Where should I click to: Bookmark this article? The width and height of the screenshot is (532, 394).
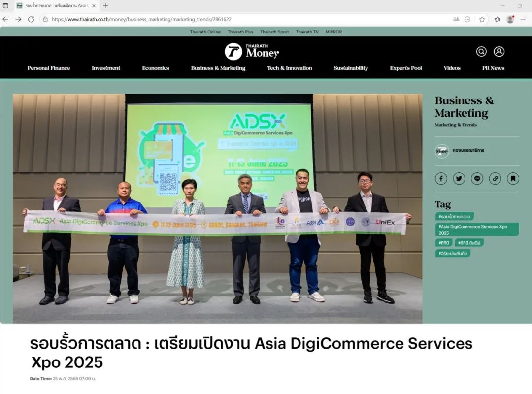click(x=513, y=178)
